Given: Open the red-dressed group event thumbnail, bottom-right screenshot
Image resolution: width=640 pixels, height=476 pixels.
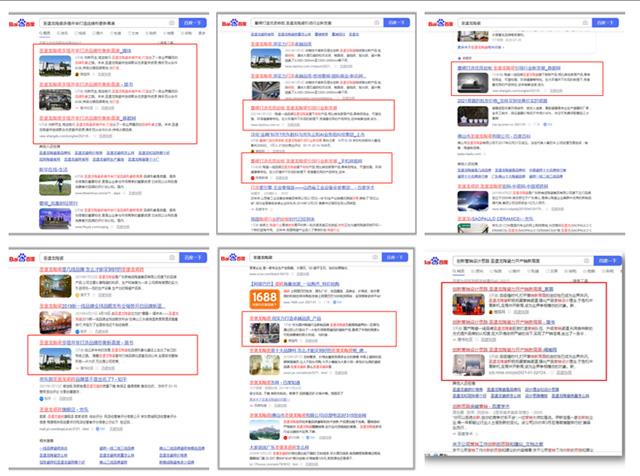Looking at the screenshot, I should click(x=468, y=304).
